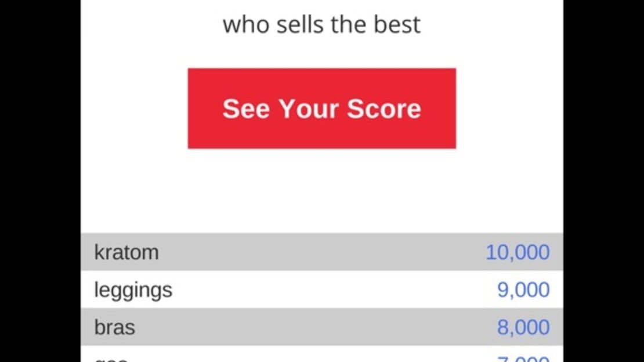Click the red See Your Score button
The height and width of the screenshot is (362, 644).
[321, 108]
